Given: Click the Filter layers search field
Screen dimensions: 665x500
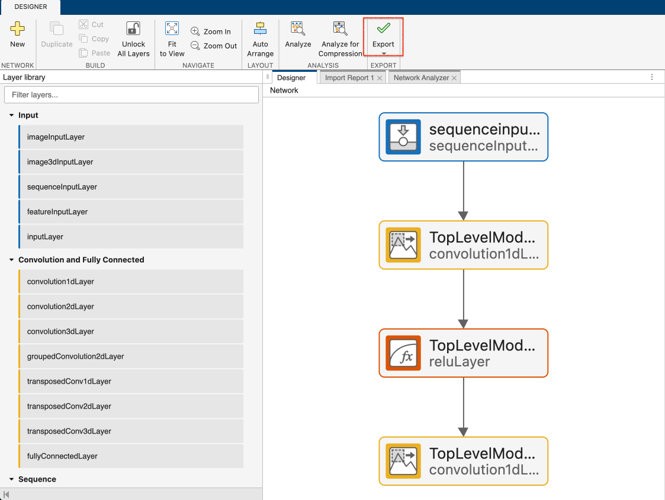Looking at the screenshot, I should 131,95.
